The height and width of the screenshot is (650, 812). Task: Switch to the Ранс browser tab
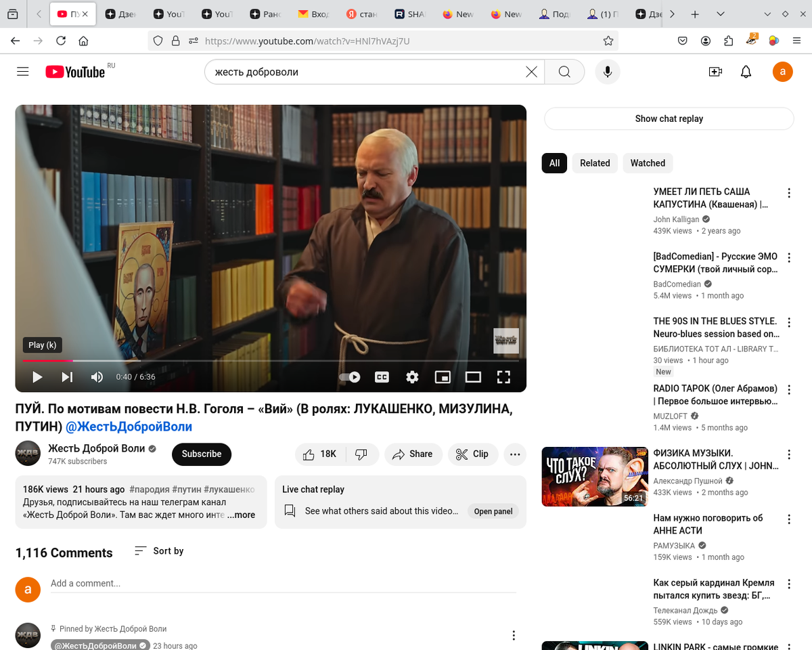267,14
